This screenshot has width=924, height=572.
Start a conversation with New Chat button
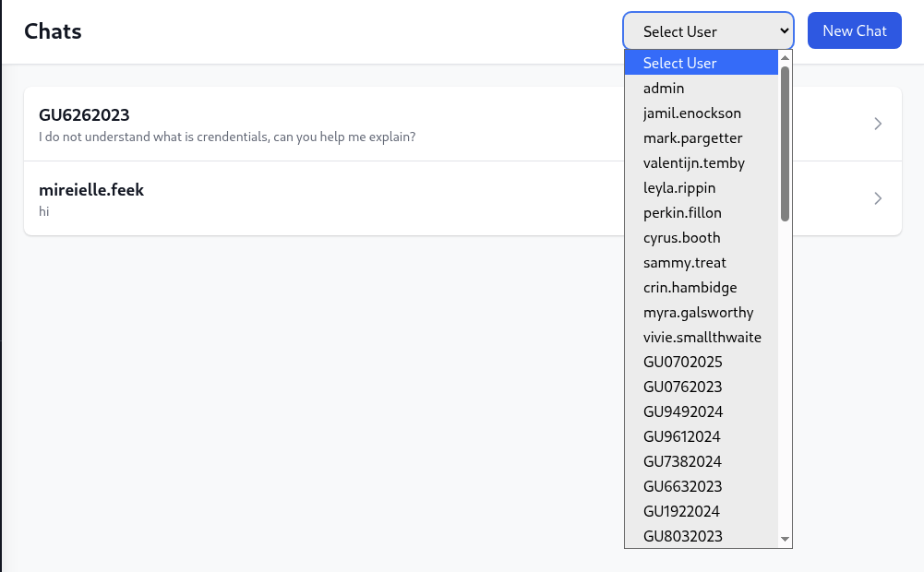tap(854, 30)
